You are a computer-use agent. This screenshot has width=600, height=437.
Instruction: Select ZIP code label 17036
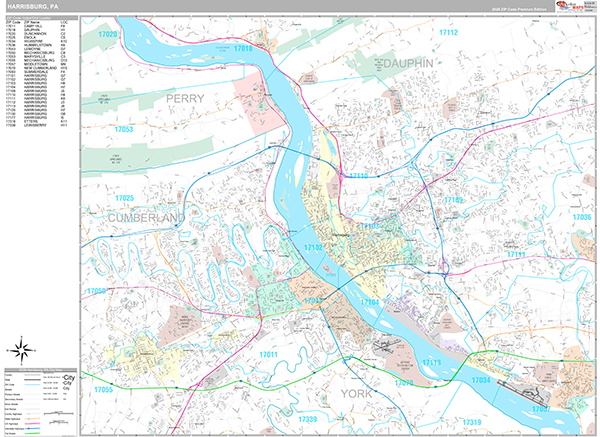coord(582,217)
